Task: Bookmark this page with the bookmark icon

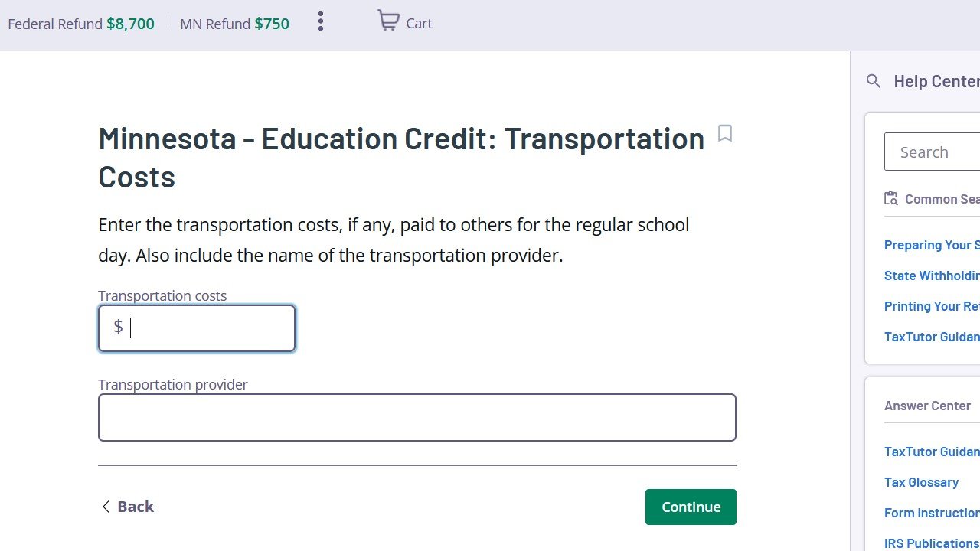Action: point(725,134)
